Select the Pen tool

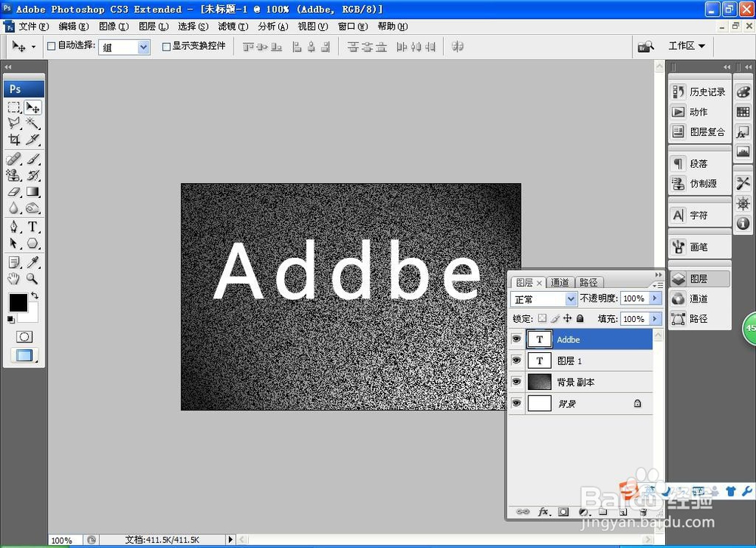(x=14, y=227)
